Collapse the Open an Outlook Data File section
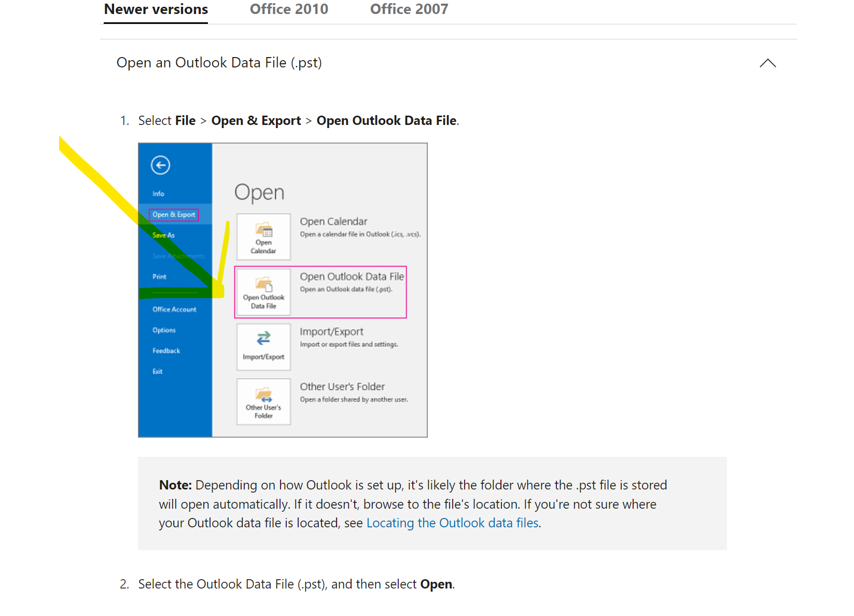The height and width of the screenshot is (616, 854). (x=767, y=63)
